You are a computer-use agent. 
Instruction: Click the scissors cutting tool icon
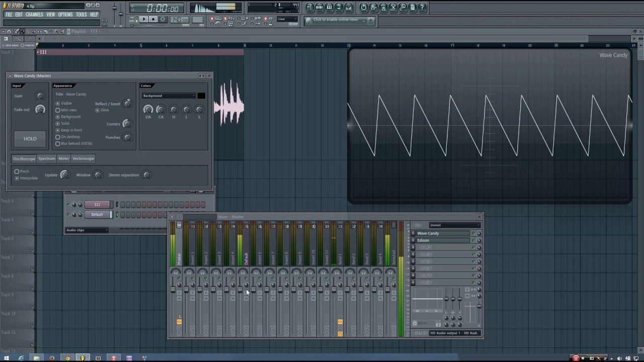pos(393,7)
